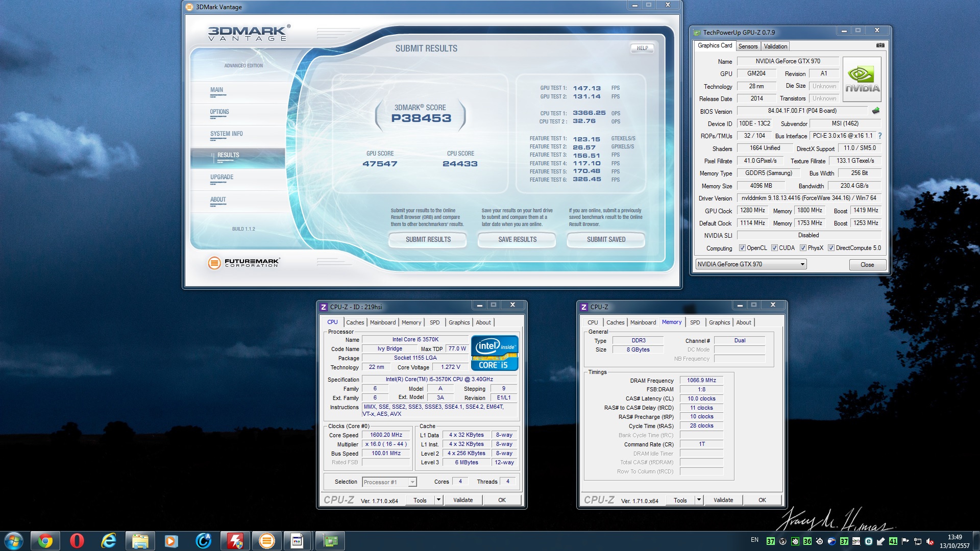This screenshot has width=980, height=551.
Task: Click the GPU-Z screenshot camera icon
Action: tap(880, 45)
